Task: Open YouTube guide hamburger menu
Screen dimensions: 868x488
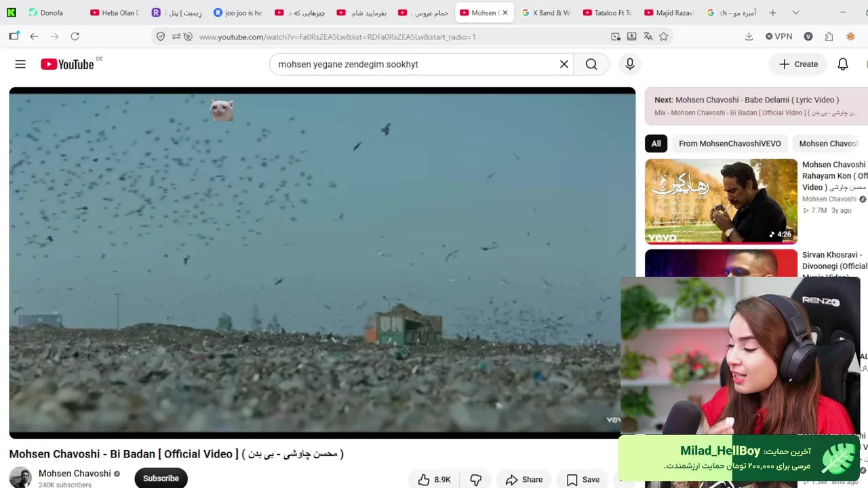Action: (20, 64)
